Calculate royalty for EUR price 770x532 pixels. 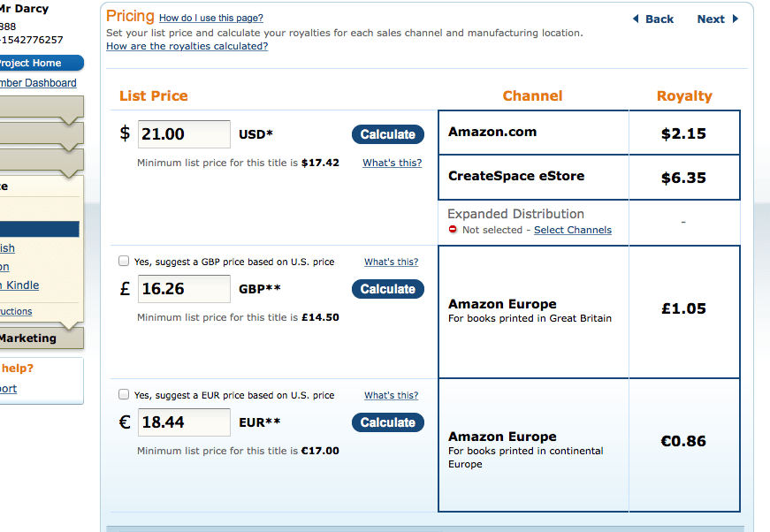pyautogui.click(x=387, y=422)
